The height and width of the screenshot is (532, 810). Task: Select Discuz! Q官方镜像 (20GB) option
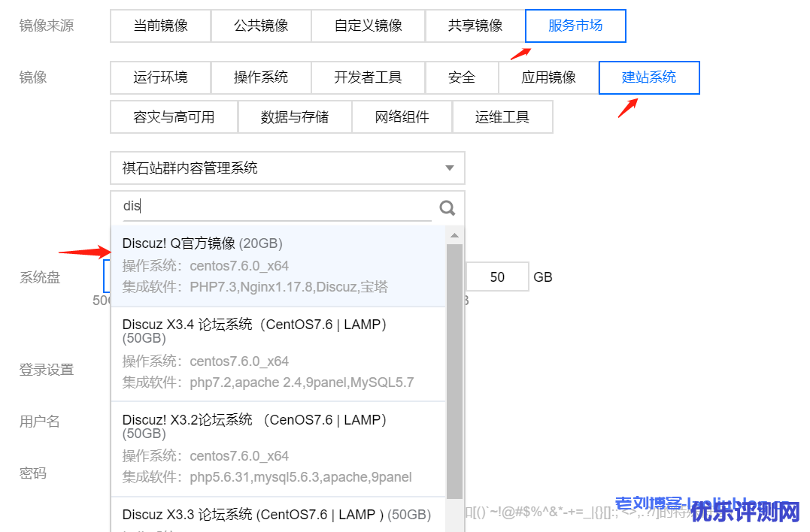click(x=278, y=266)
